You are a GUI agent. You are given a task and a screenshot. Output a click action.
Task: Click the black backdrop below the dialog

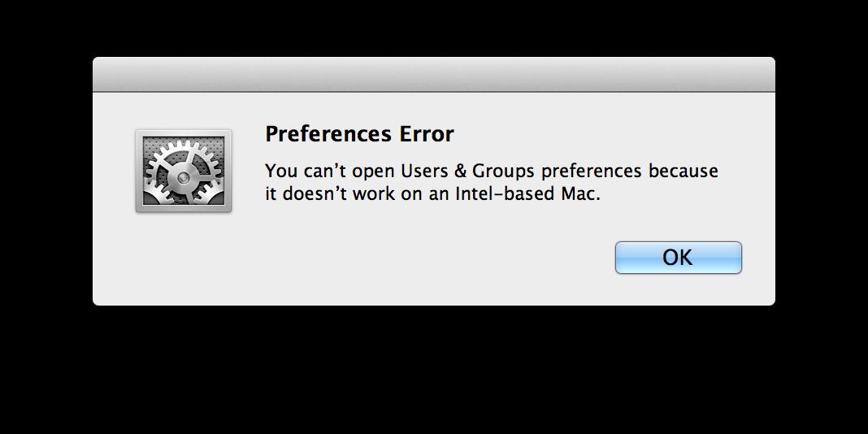(x=433, y=370)
